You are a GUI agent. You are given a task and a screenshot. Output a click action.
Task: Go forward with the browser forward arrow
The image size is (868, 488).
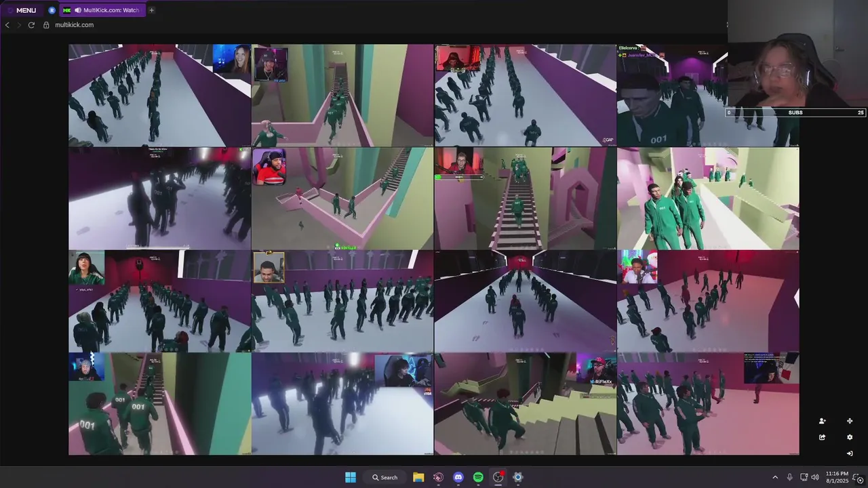pos(19,25)
